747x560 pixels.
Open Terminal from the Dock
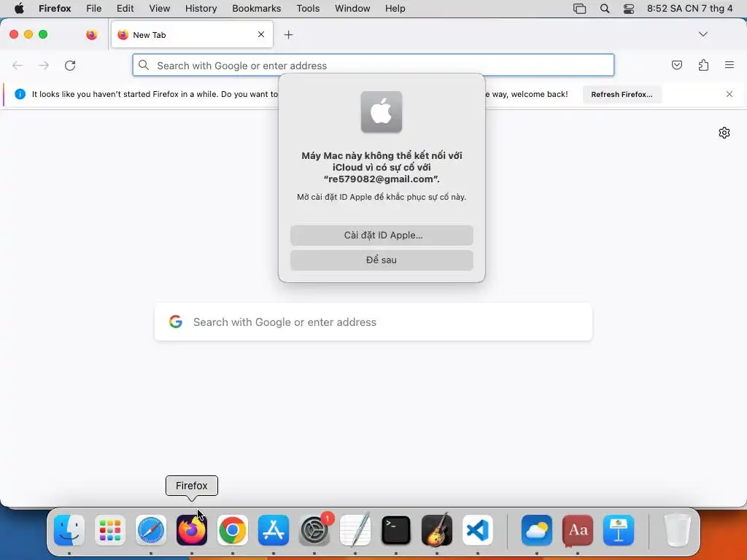(396, 530)
